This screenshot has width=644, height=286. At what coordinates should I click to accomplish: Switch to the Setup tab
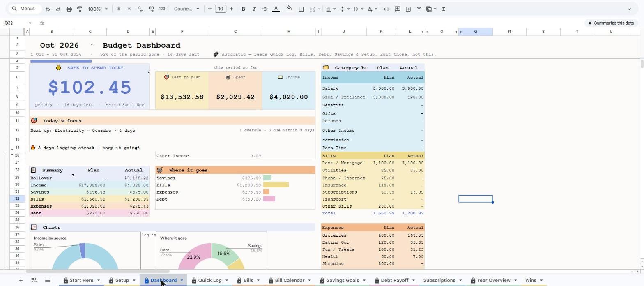coord(122,280)
